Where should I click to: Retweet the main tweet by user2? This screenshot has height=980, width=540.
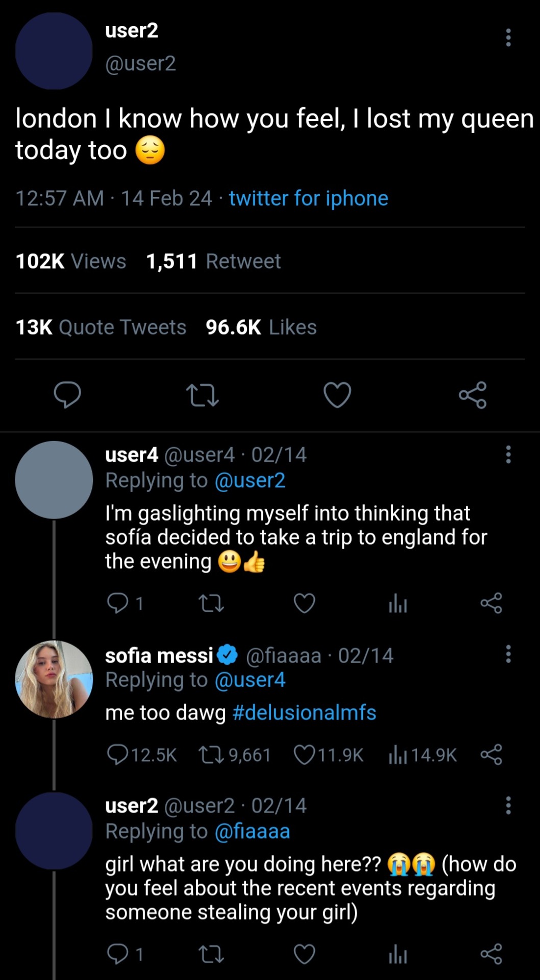coord(203,395)
